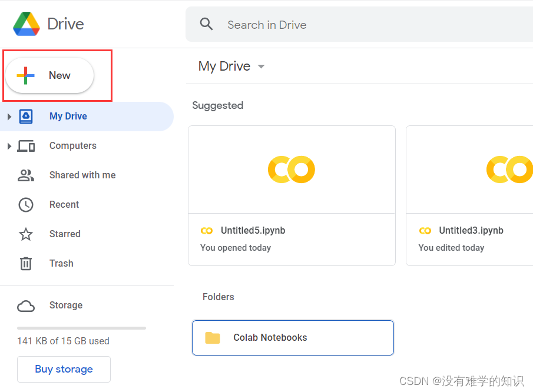
Task: Open the Colab Notebooks folder
Action: pyautogui.click(x=293, y=338)
